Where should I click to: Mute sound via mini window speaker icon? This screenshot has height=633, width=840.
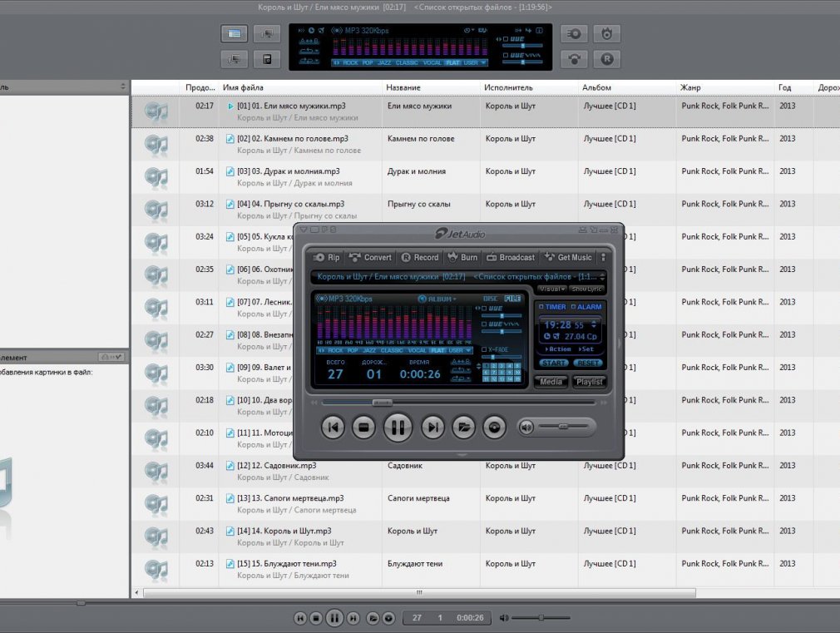[x=526, y=428]
